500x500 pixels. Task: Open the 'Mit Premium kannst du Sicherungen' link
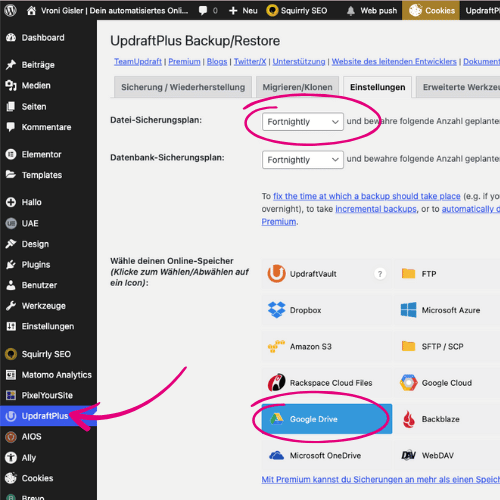tap(381, 479)
